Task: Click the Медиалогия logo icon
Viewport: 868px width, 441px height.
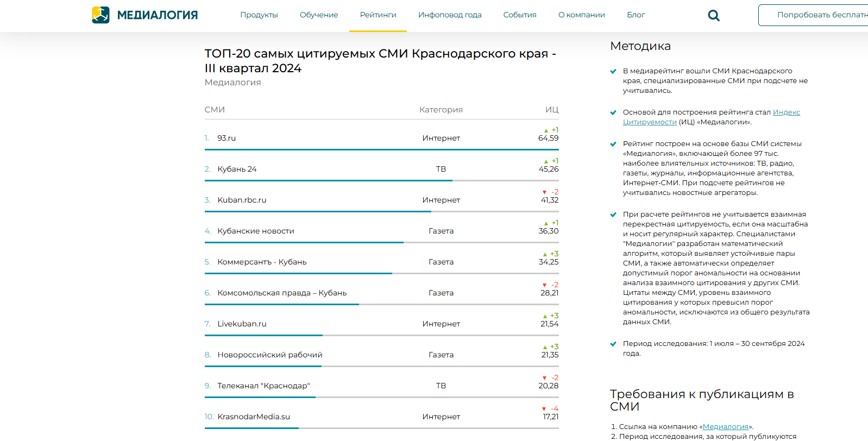Action: 100,15
